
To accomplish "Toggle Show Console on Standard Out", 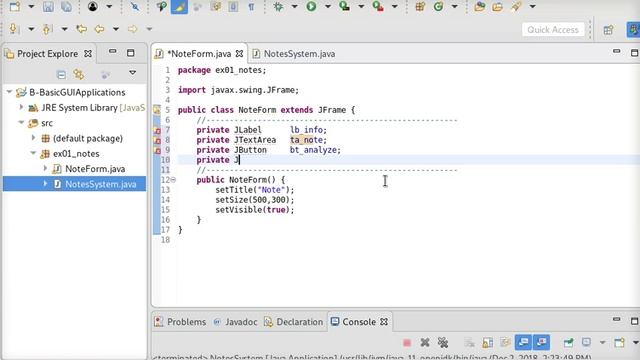I will (523, 342).
